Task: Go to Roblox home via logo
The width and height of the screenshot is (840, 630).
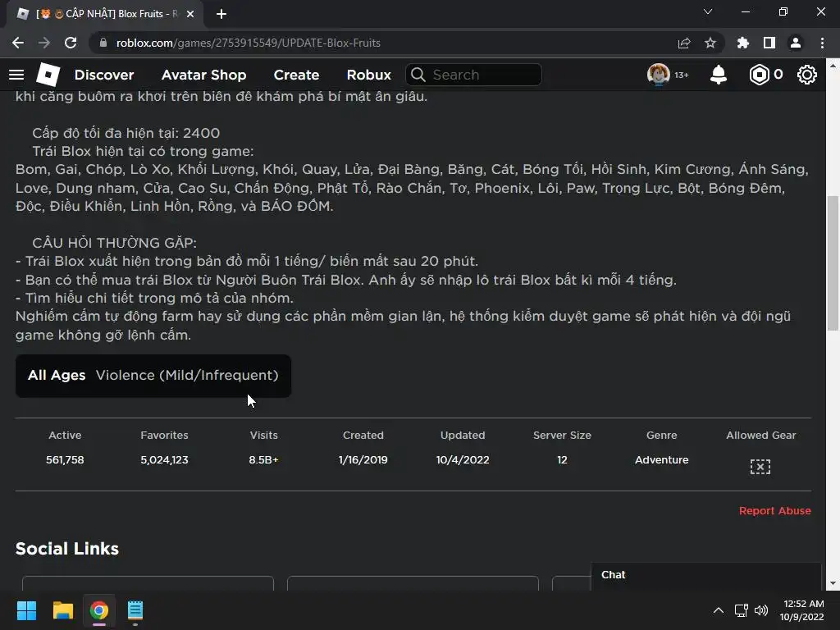Action: 48,75
